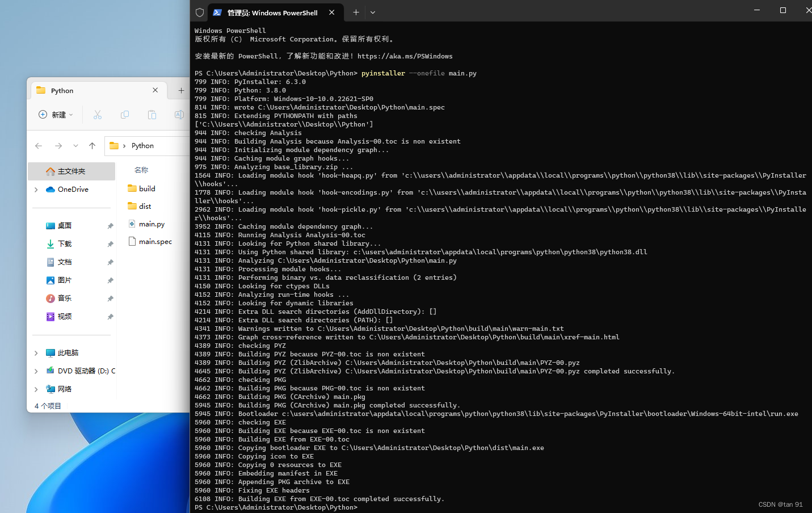Screen dimensions: 812x513
Task: Click the Python folder icon in address bar
Action: tap(114, 146)
